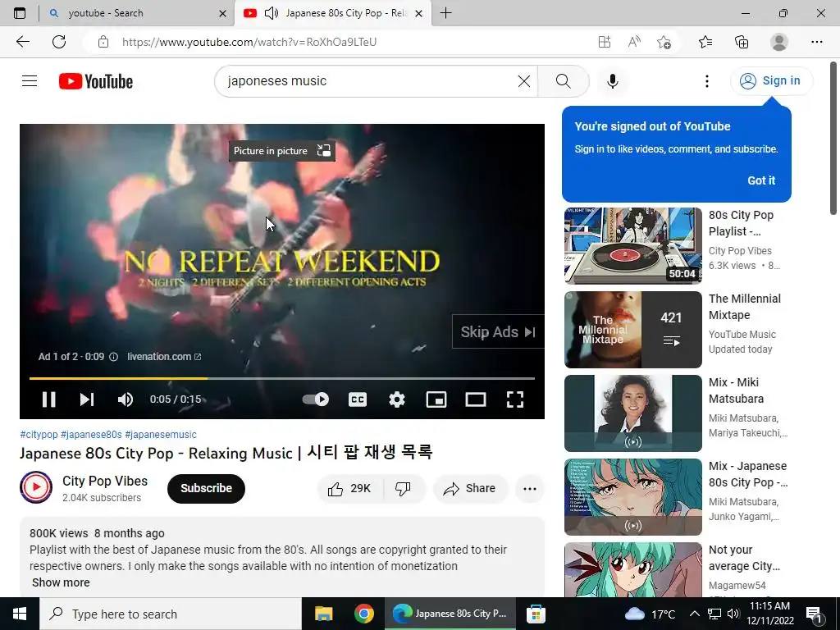Open the Picture in picture overlay

(x=282, y=151)
